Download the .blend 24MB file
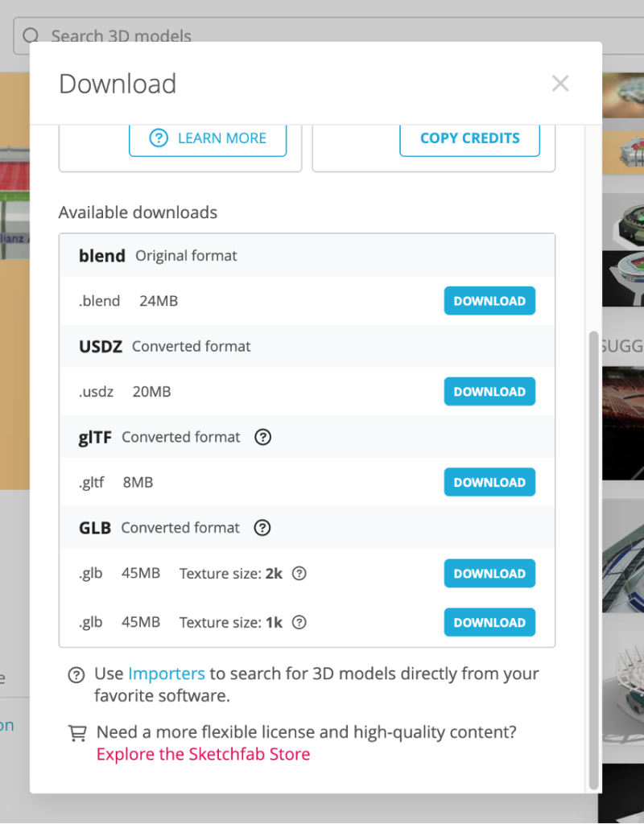Screen dimensions: 644x824 point(489,301)
